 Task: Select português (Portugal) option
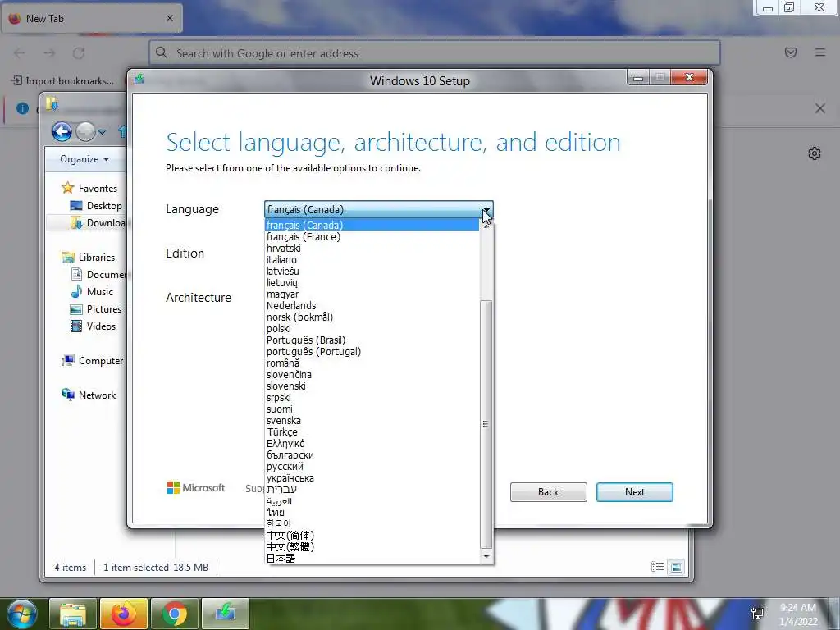pyautogui.click(x=372, y=351)
